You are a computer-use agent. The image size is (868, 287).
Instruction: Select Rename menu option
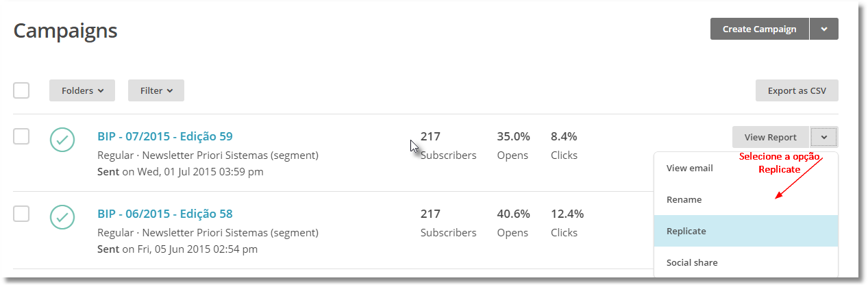tap(746, 199)
